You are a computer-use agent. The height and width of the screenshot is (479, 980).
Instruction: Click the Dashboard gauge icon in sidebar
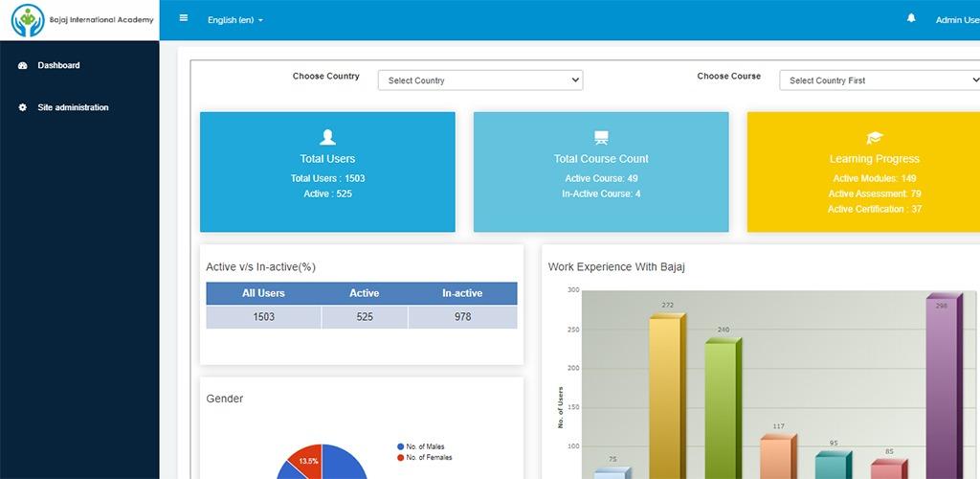[x=23, y=66]
